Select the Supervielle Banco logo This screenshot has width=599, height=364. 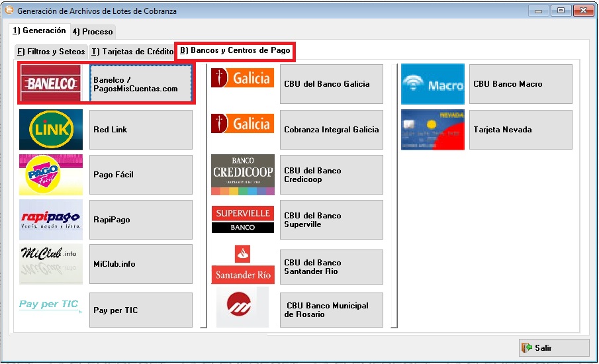tap(242, 220)
